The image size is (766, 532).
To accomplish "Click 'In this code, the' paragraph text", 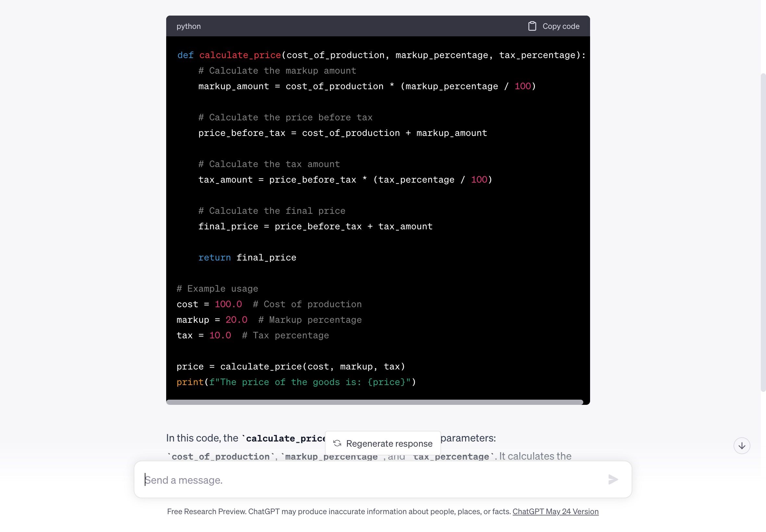I will click(202, 438).
